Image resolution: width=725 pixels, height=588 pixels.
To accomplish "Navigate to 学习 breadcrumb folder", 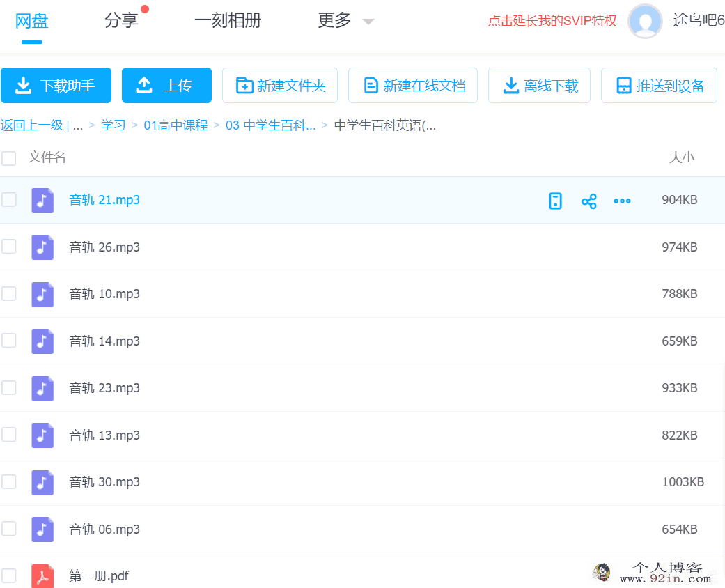I will (x=114, y=125).
